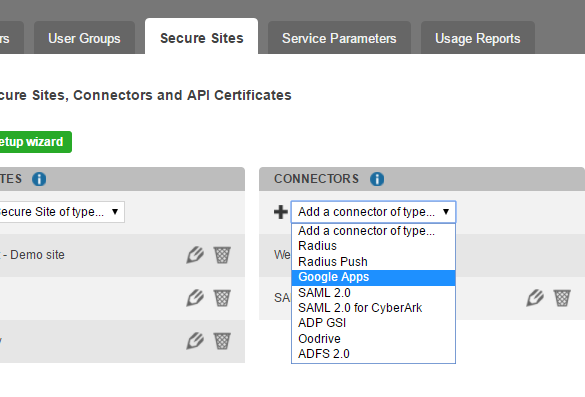Viewport: 585px width, 397px height.
Task: Switch to the User Groups tab
Action: click(84, 38)
